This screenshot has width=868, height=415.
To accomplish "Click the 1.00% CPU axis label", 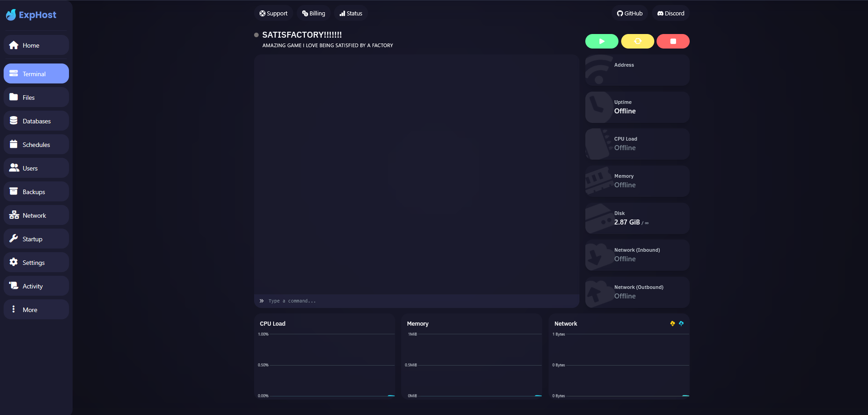I will (x=263, y=334).
